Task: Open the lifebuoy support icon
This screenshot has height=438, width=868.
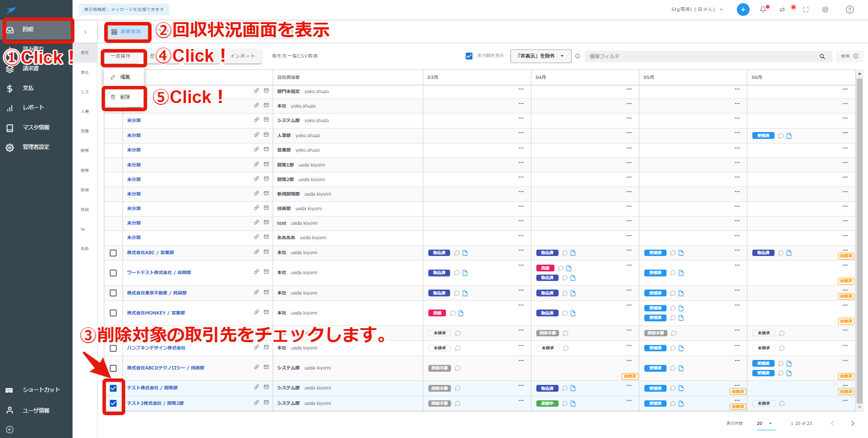Action: tap(825, 10)
